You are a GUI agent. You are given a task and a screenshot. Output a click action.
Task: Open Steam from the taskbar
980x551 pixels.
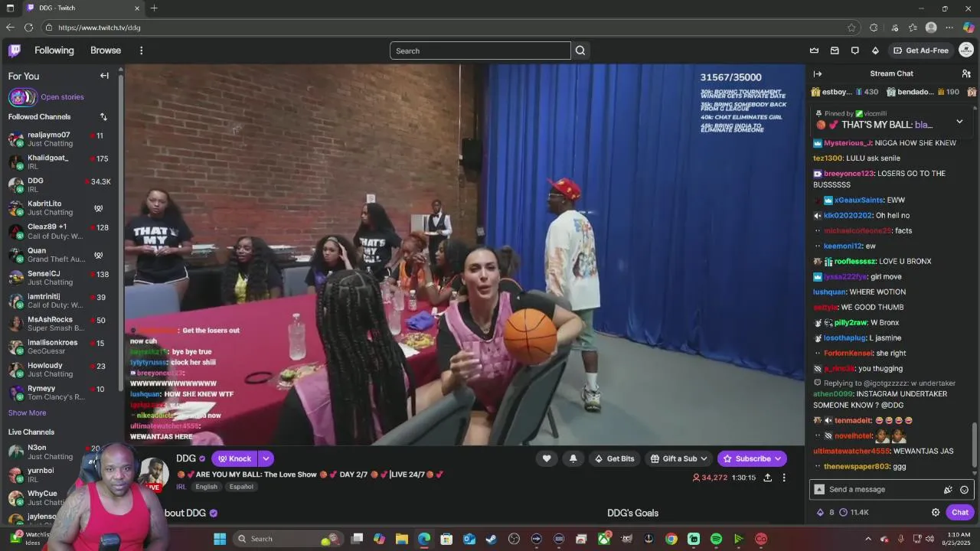pos(492,539)
